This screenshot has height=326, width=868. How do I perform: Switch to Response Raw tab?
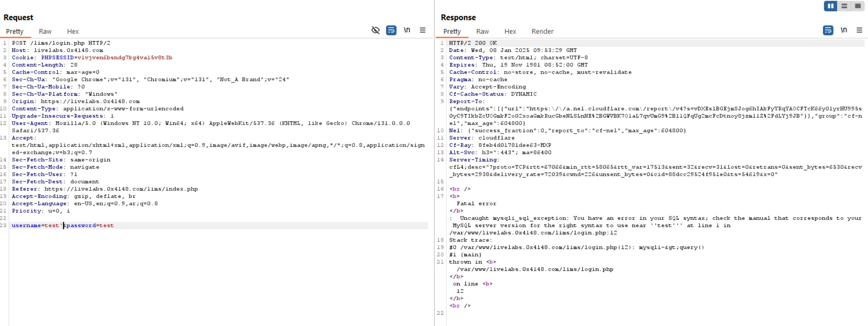click(483, 31)
